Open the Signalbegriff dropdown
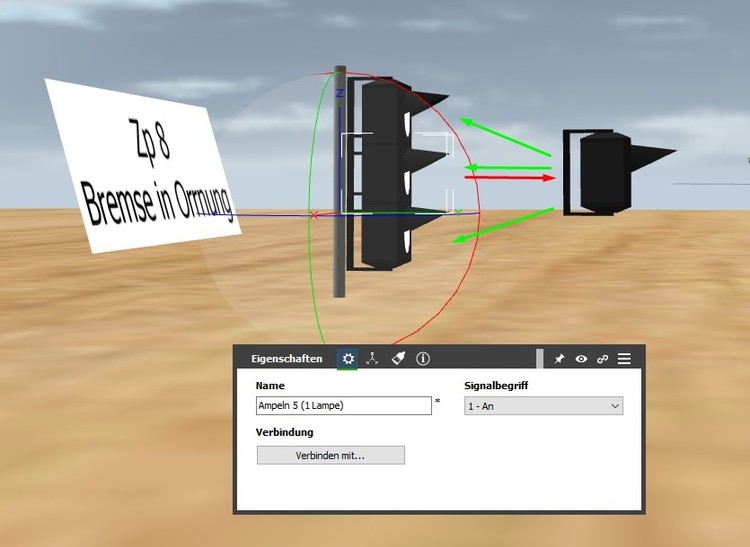Image resolution: width=750 pixels, height=547 pixels. (543, 406)
